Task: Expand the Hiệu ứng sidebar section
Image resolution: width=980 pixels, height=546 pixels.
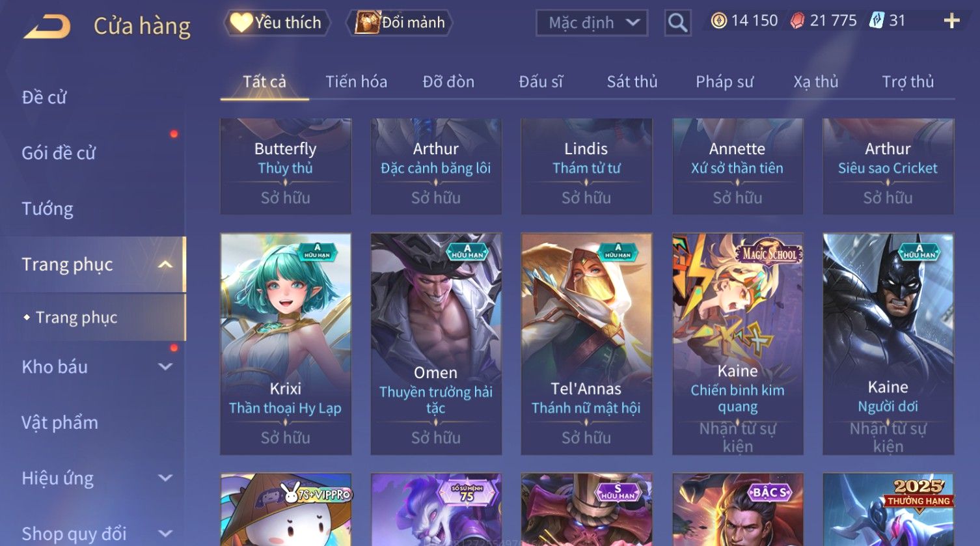Action: pos(165,478)
